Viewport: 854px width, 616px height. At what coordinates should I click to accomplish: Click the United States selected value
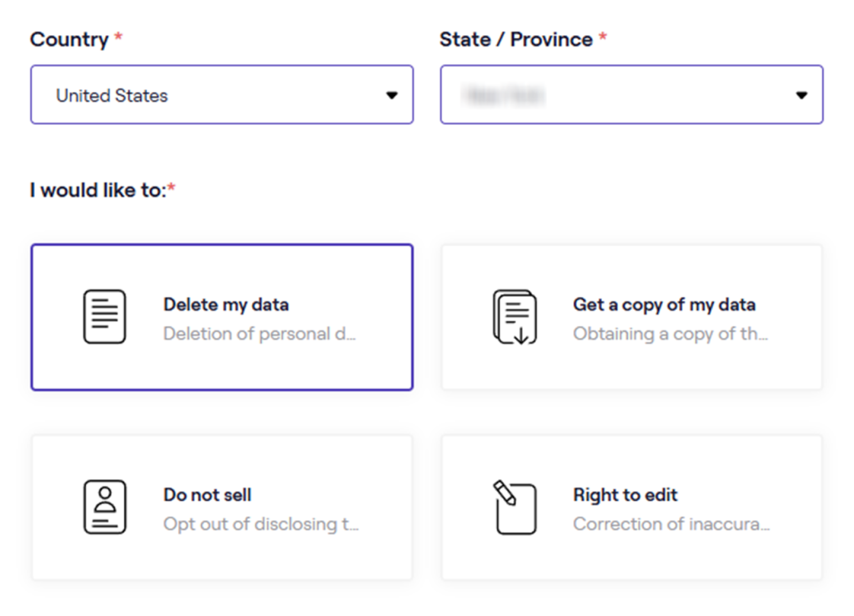112,96
